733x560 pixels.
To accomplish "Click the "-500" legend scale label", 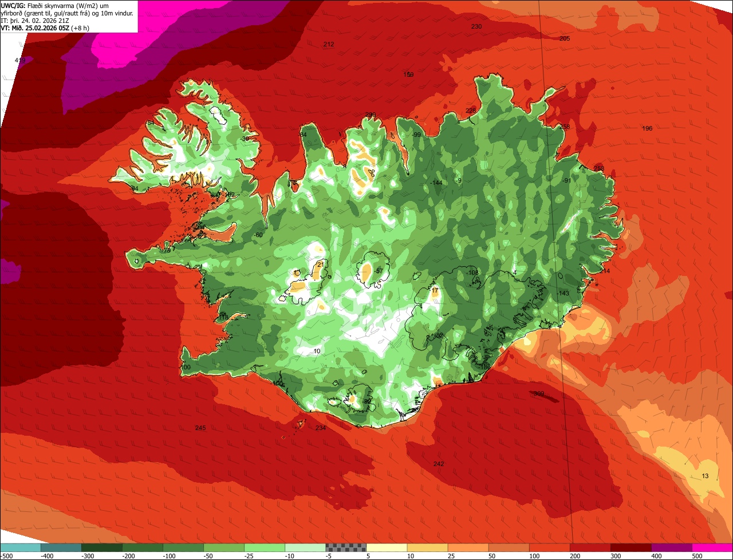I will click(6, 555).
